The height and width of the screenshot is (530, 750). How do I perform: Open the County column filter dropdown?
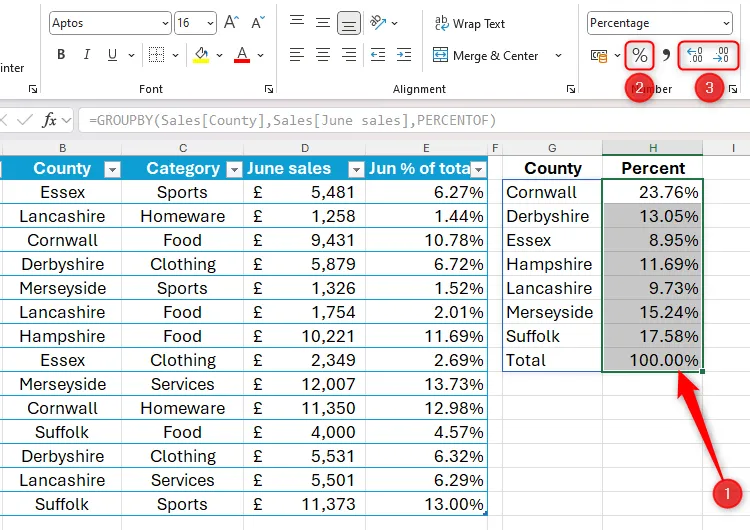[x=112, y=169]
